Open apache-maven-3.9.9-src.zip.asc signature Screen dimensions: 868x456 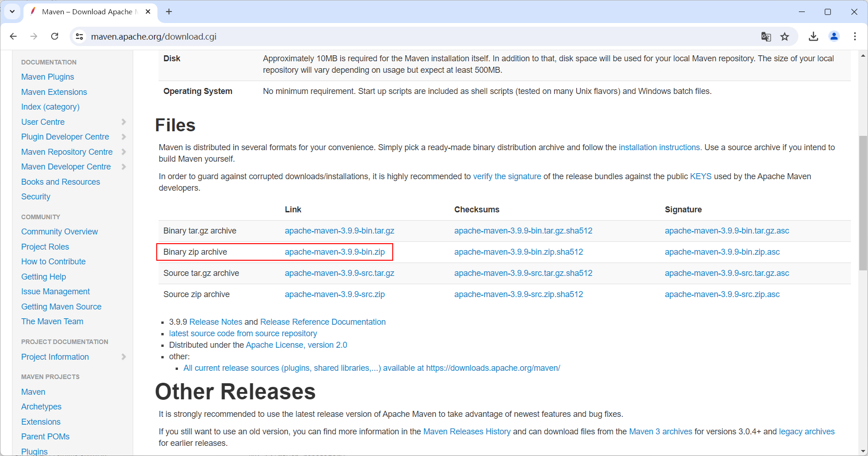(722, 294)
